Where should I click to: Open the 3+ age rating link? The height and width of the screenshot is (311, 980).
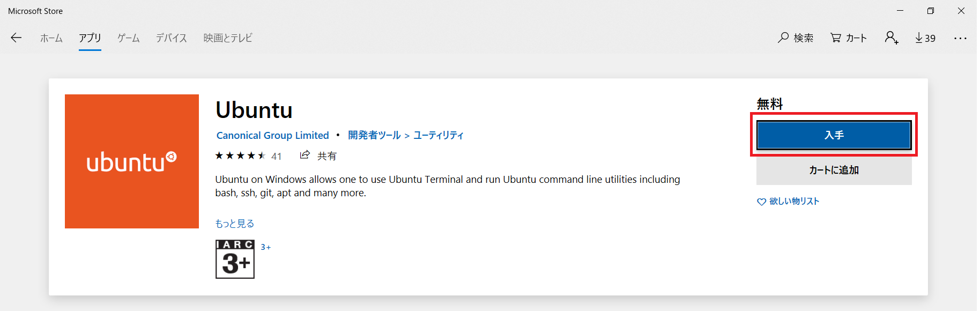pyautogui.click(x=266, y=247)
